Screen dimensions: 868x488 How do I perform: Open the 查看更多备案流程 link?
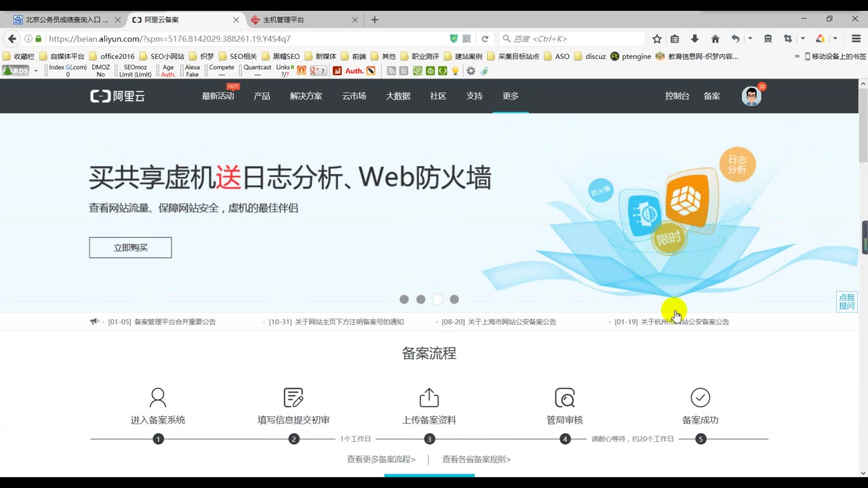[380, 459]
